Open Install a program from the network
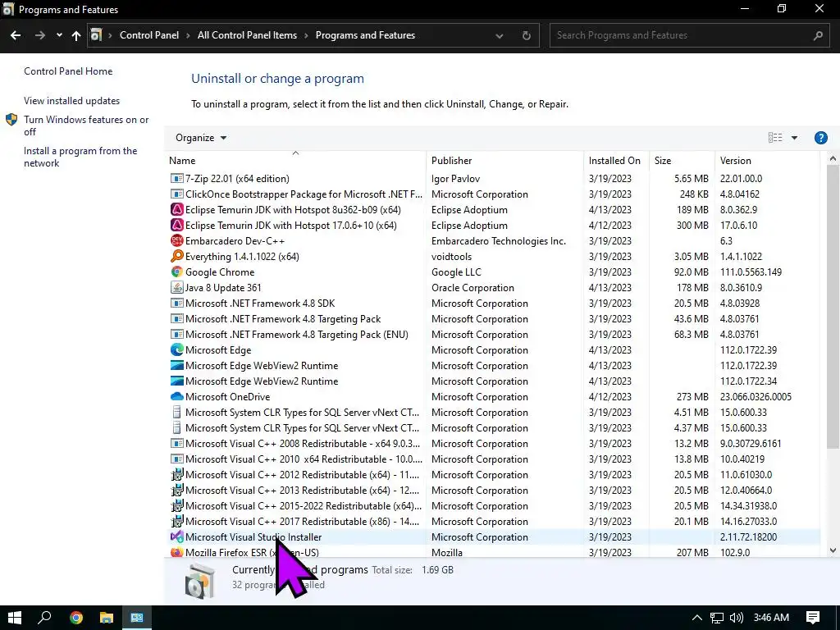 [x=80, y=157]
